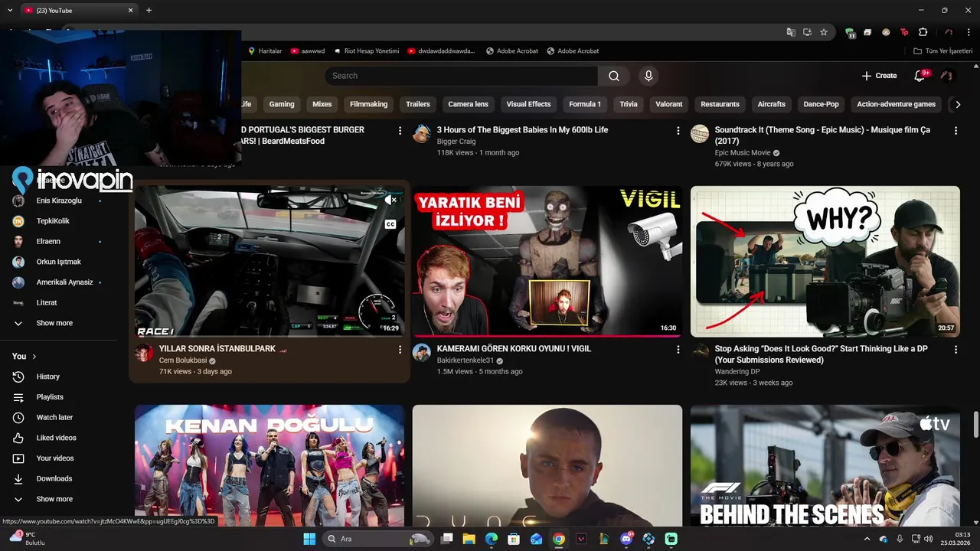This screenshot has width=980, height=551.
Task: Open the first Adobe Acrobat bookmark
Action: (511, 51)
